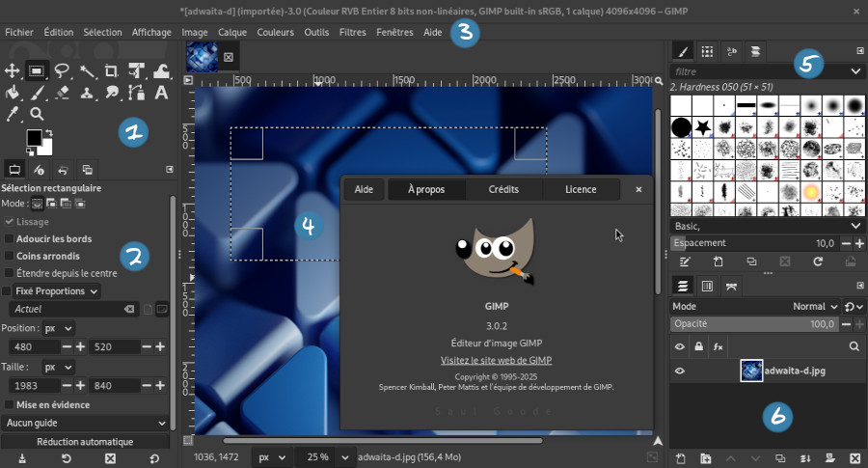868x468 pixels.
Task: Open the Fenêtres menu
Action: click(394, 32)
